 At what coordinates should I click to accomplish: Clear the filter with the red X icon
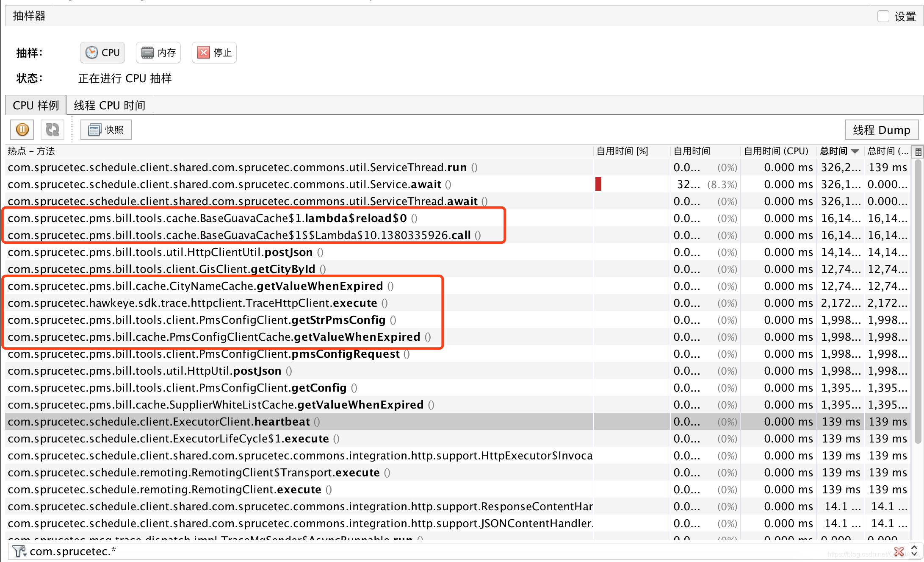[899, 551]
